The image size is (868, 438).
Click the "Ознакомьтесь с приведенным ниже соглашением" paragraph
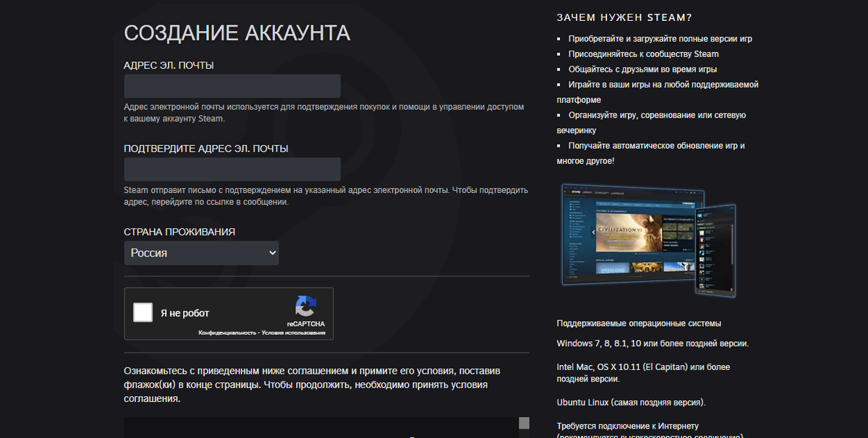click(312, 385)
